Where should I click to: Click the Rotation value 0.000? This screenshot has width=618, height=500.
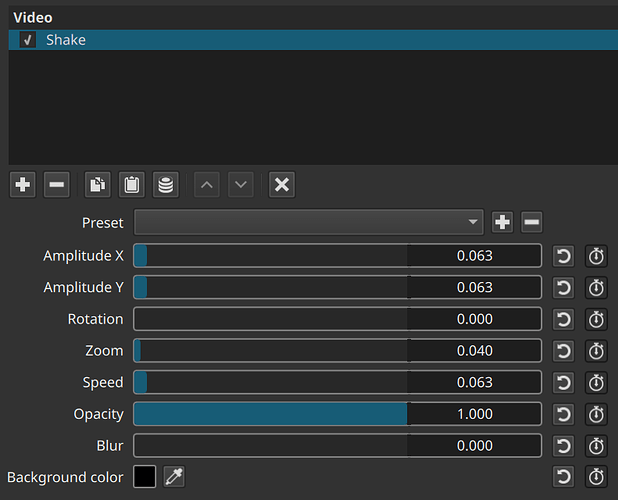click(x=475, y=319)
